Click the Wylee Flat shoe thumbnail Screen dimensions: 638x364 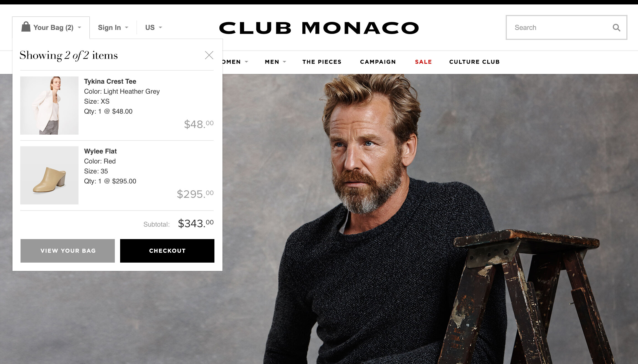pos(49,175)
